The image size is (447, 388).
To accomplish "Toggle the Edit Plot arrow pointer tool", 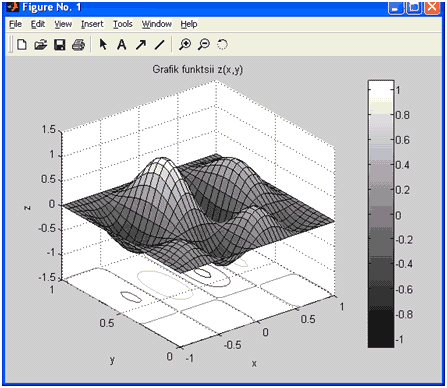I will pos(103,44).
